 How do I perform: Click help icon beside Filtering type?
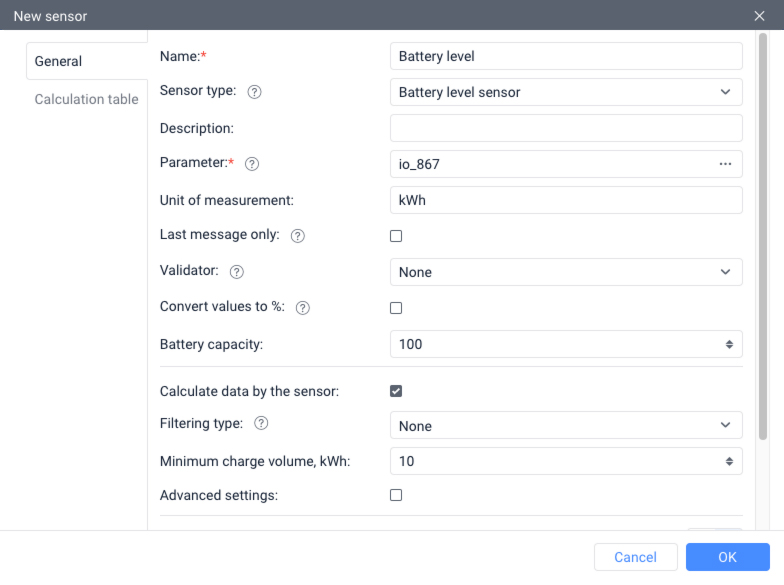coord(261,424)
